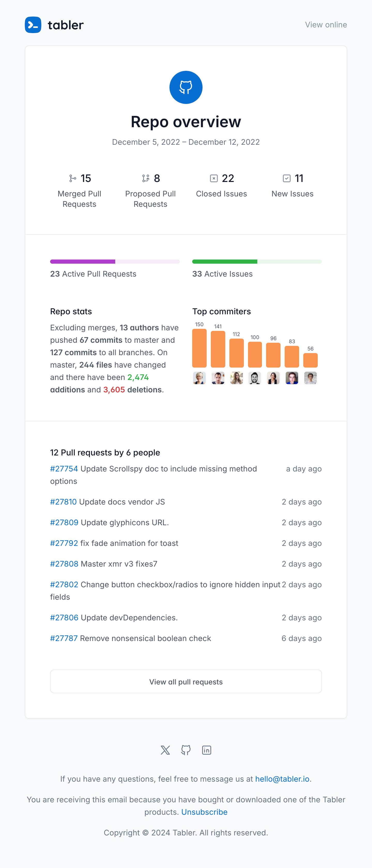
Task: Open the GitHub icon in footer
Action: pos(186,750)
